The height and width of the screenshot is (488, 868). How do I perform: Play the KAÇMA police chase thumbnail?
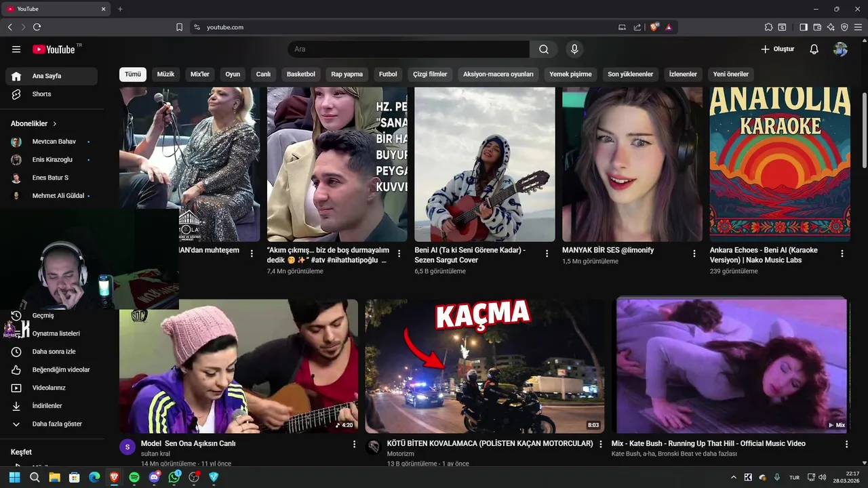(x=484, y=366)
